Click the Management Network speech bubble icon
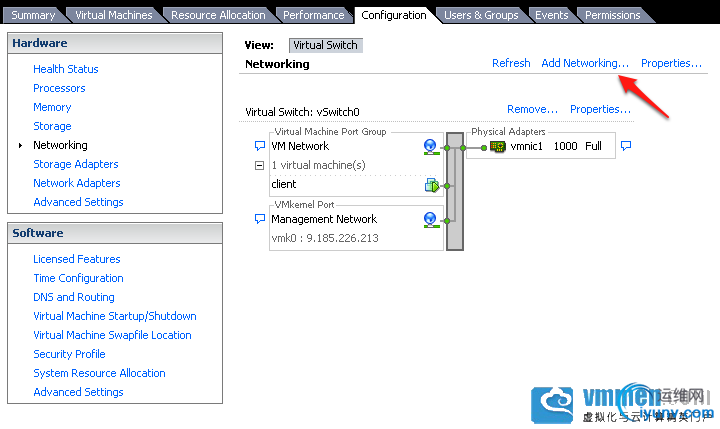Screen dimensions: 720x429 point(260,219)
